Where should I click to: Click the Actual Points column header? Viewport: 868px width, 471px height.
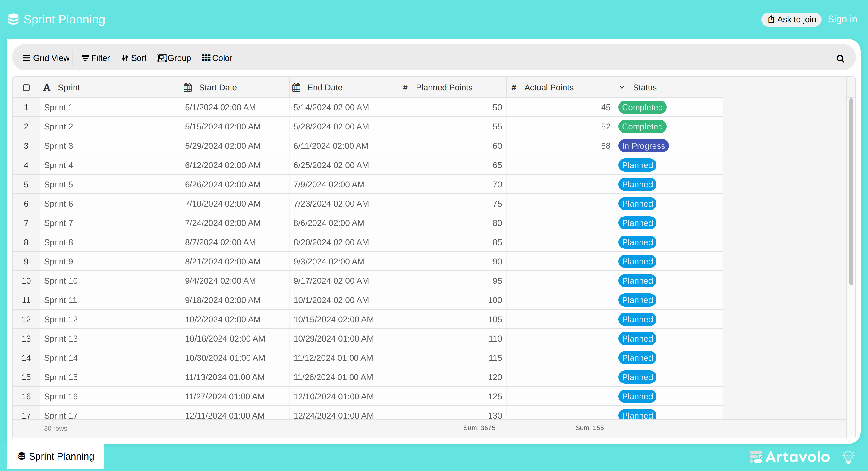pyautogui.click(x=561, y=88)
